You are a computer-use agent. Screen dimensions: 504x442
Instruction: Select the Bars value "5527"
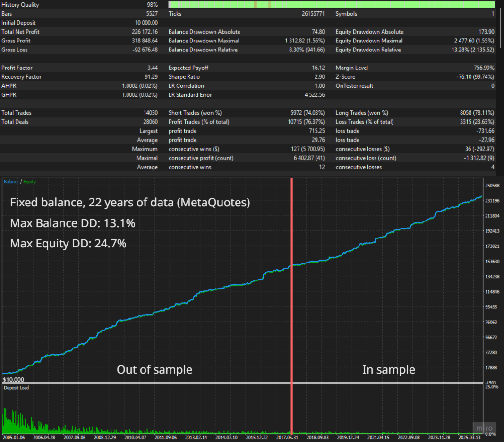[152, 14]
